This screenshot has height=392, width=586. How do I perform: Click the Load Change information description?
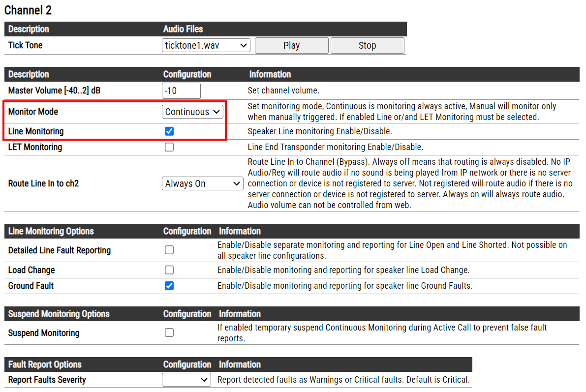point(343,270)
